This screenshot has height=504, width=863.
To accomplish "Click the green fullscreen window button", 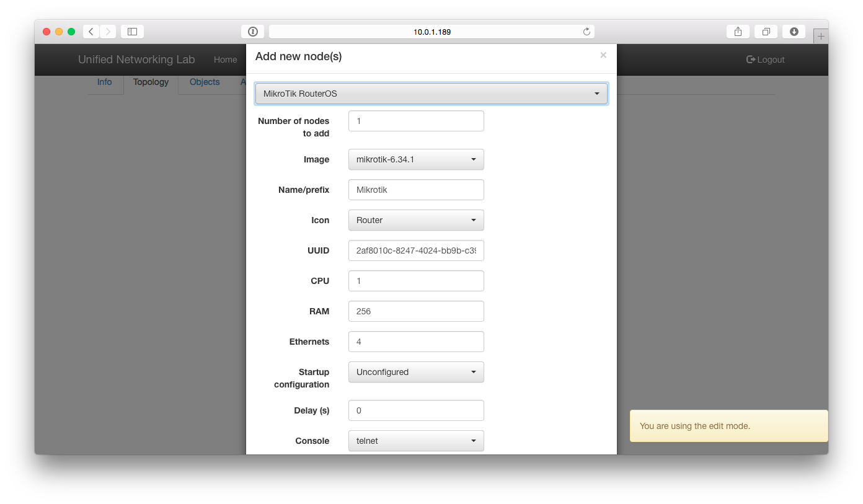I will pyautogui.click(x=71, y=32).
